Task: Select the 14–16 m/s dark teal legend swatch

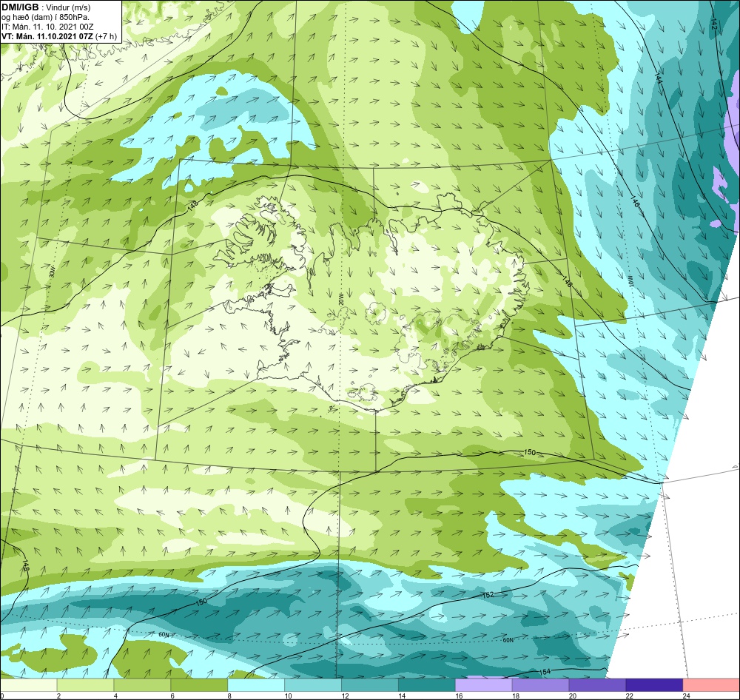Action: [427, 684]
